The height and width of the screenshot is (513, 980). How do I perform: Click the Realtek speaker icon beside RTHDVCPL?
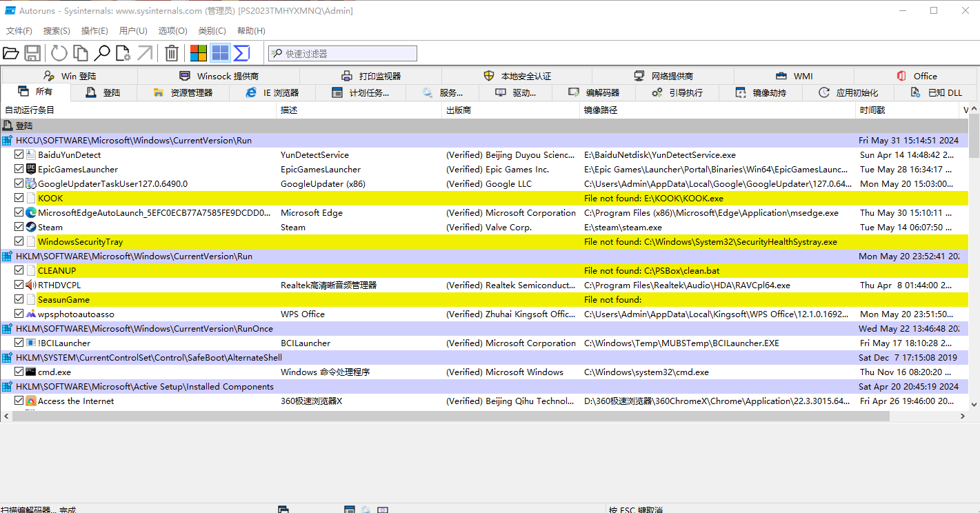tap(31, 285)
